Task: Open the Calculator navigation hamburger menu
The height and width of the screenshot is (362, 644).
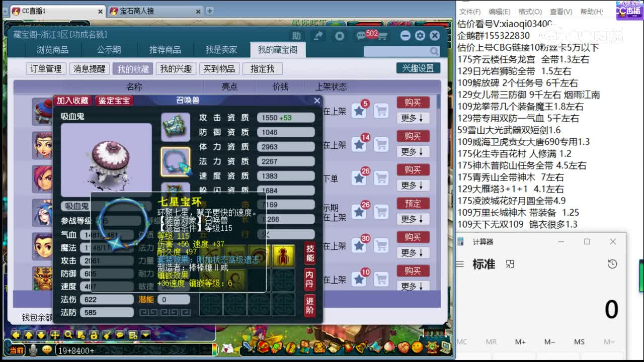Action: (460, 263)
